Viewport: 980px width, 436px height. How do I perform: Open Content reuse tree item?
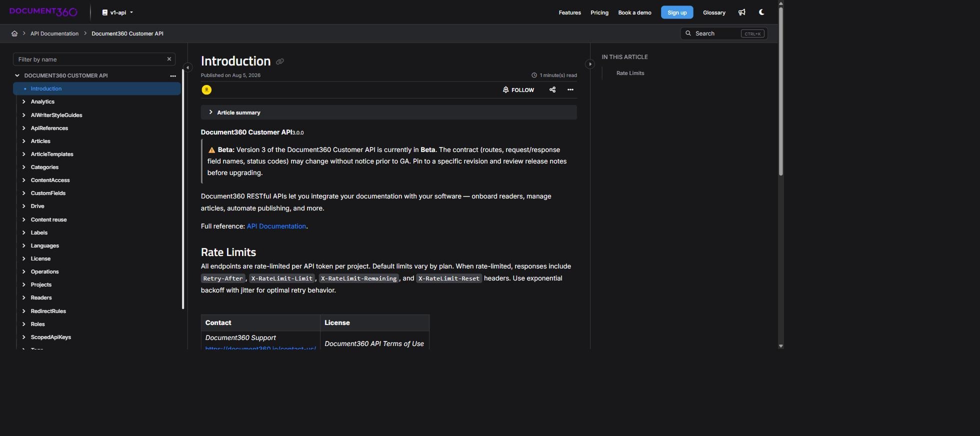tap(48, 219)
